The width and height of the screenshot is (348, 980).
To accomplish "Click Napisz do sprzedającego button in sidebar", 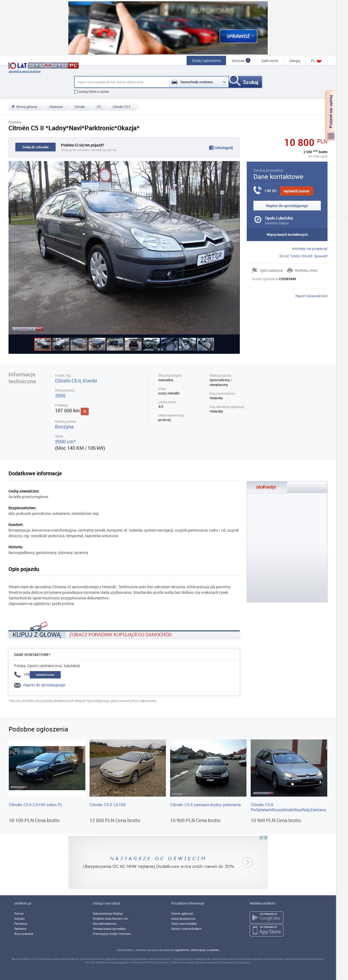I will (x=287, y=205).
